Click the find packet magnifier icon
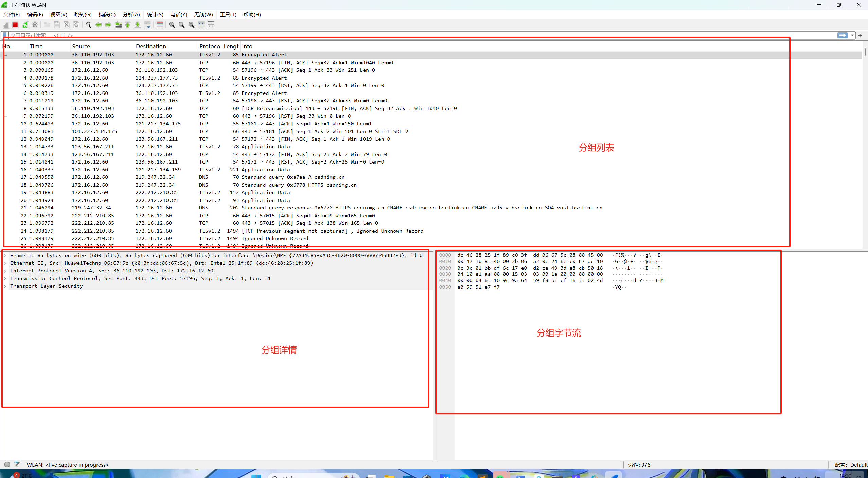The image size is (868, 478). click(89, 25)
